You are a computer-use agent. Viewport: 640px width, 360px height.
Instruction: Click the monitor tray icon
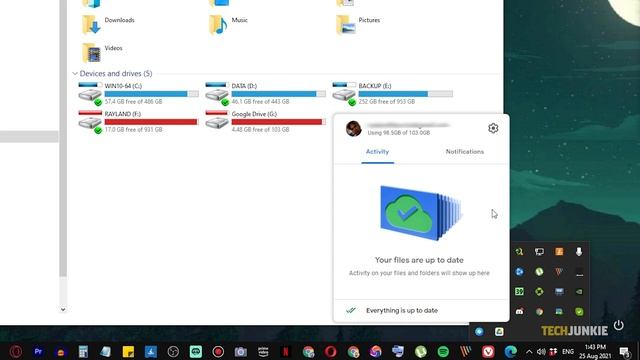click(x=539, y=251)
